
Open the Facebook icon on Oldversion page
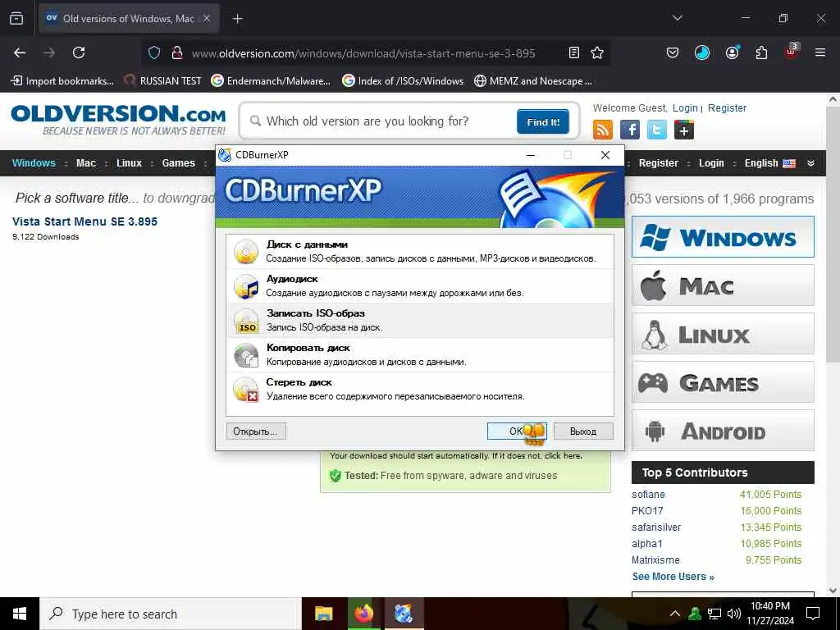click(629, 130)
